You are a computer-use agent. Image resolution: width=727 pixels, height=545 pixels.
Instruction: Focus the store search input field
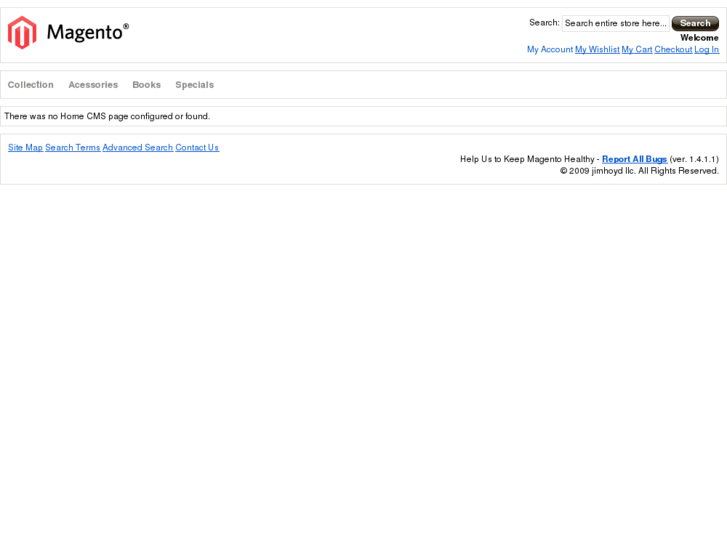615,23
